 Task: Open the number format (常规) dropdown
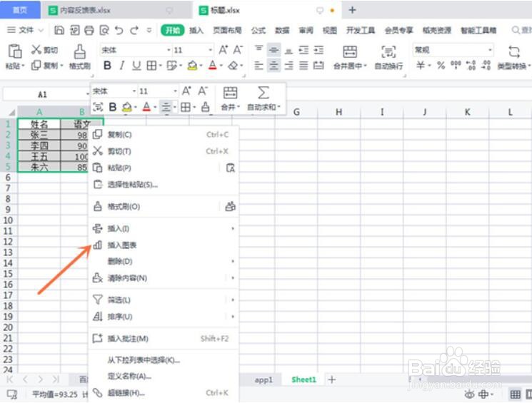coord(490,50)
